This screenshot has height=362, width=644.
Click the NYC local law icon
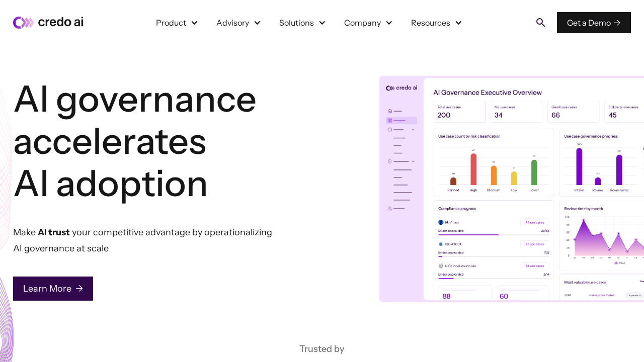click(441, 266)
